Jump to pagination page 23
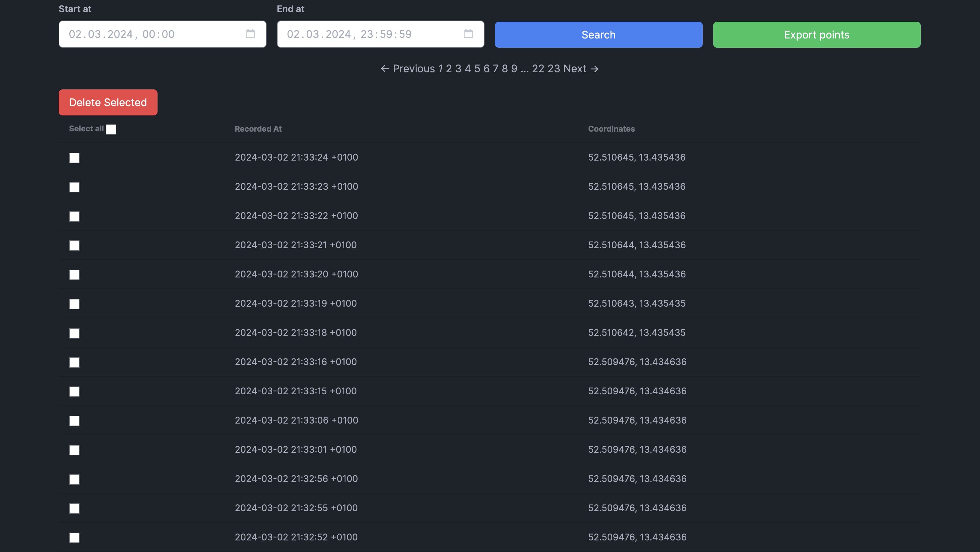 (x=554, y=69)
